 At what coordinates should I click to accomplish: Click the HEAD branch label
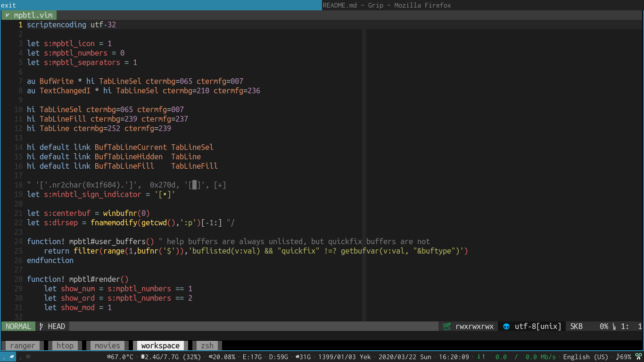(x=57, y=326)
